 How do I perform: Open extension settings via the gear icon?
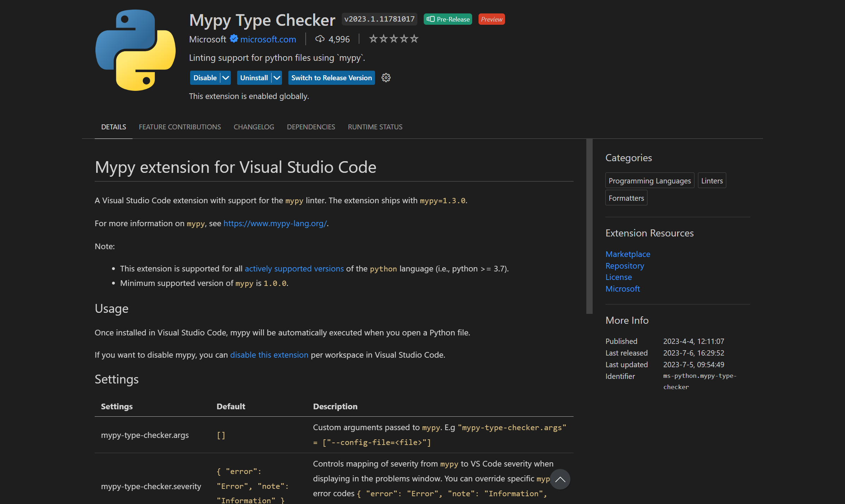tap(386, 77)
